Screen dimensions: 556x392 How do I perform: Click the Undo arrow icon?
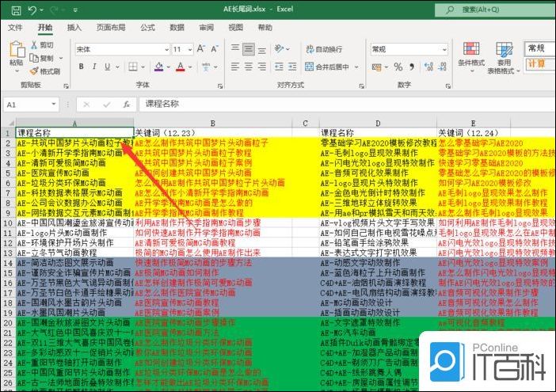click(x=32, y=10)
